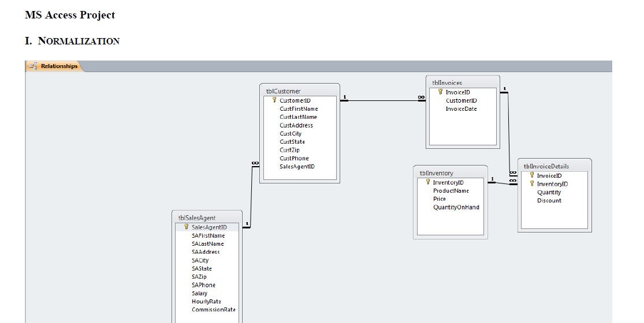Image resolution: width=644 pixels, height=323 pixels.
Task: Select the SalesAgentID field in tblCustomer
Action: [x=297, y=167]
